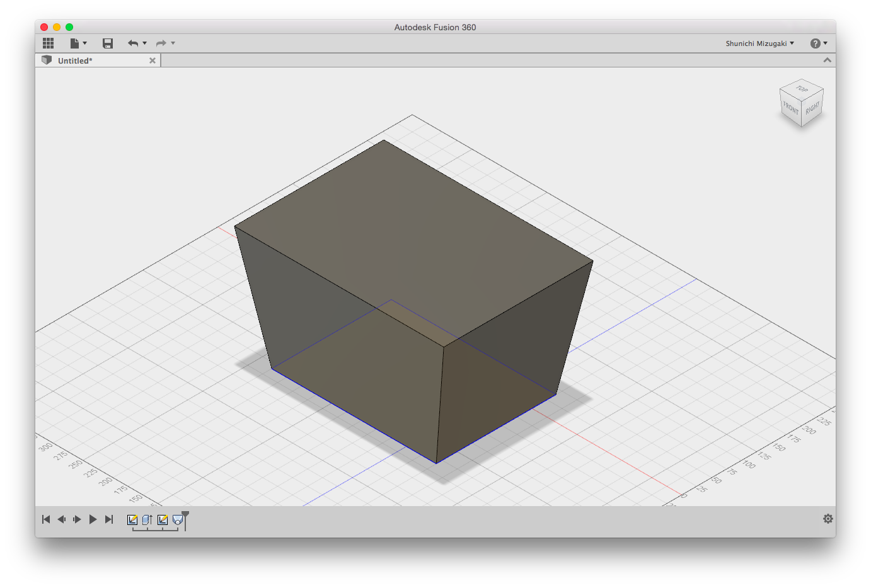
Task: Select the first Sketch feature in the timeline
Action: (132, 520)
